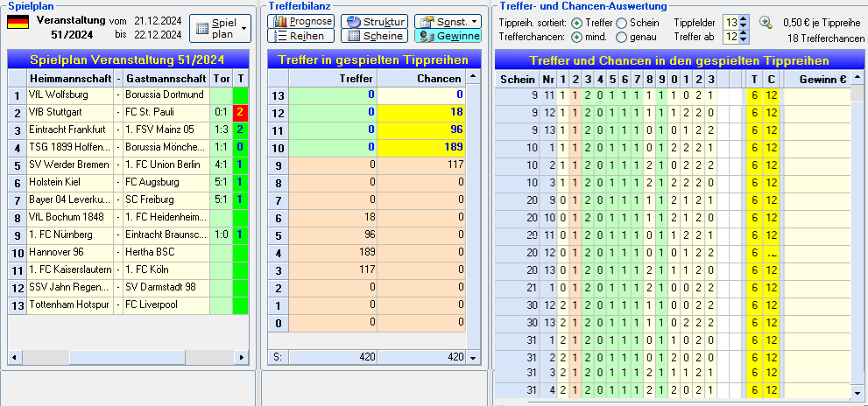Click the Schein column header
Image resolution: width=868 pixels, height=406 pixels.
coord(518,79)
